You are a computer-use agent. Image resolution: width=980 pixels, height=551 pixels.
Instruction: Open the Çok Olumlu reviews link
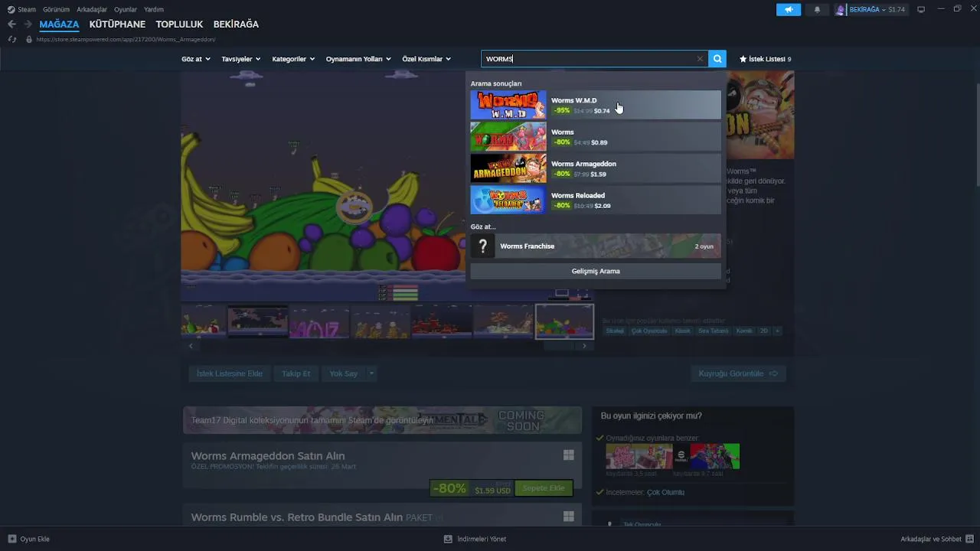[665, 492]
